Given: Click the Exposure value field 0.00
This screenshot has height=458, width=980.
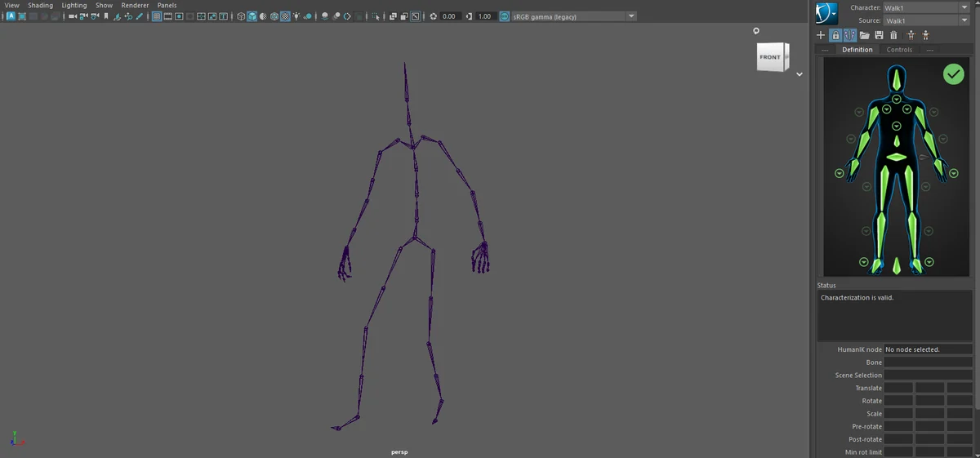Looking at the screenshot, I should 450,16.
